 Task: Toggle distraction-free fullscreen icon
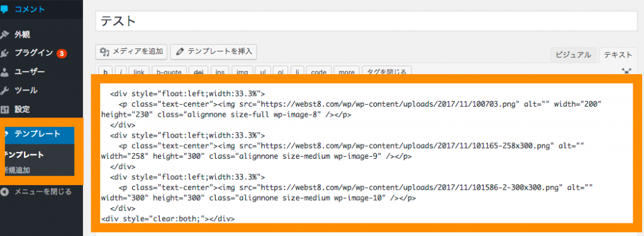626,71
